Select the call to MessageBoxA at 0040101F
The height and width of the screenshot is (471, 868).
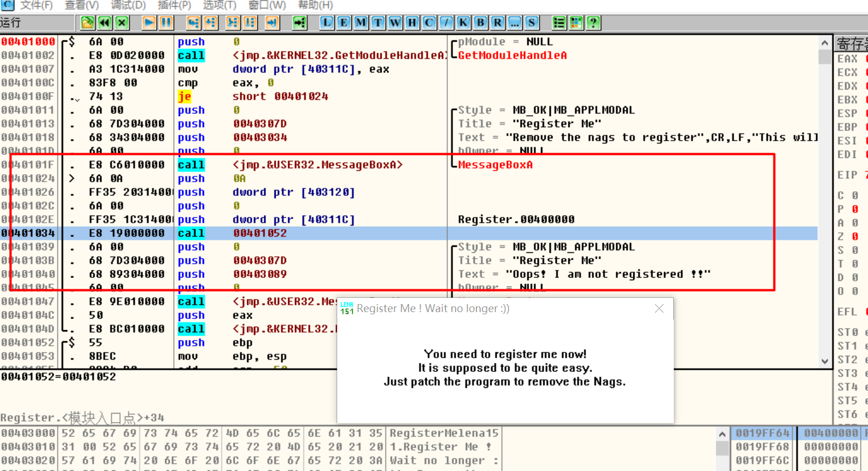coord(409,165)
